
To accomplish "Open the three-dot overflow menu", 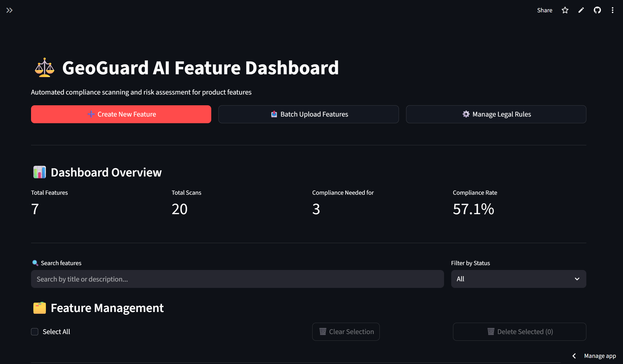I will pos(612,10).
